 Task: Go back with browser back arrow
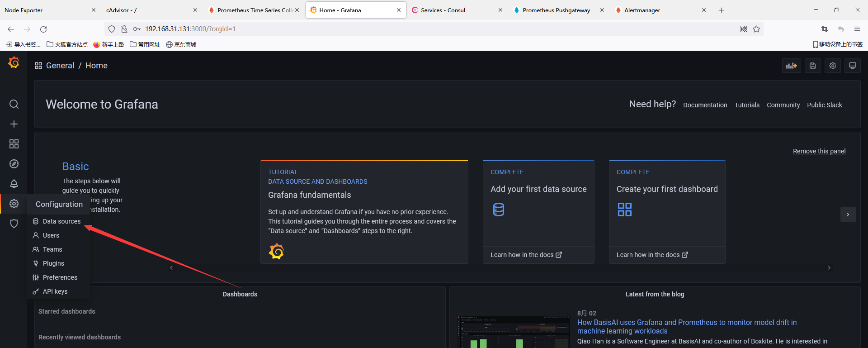click(x=11, y=29)
